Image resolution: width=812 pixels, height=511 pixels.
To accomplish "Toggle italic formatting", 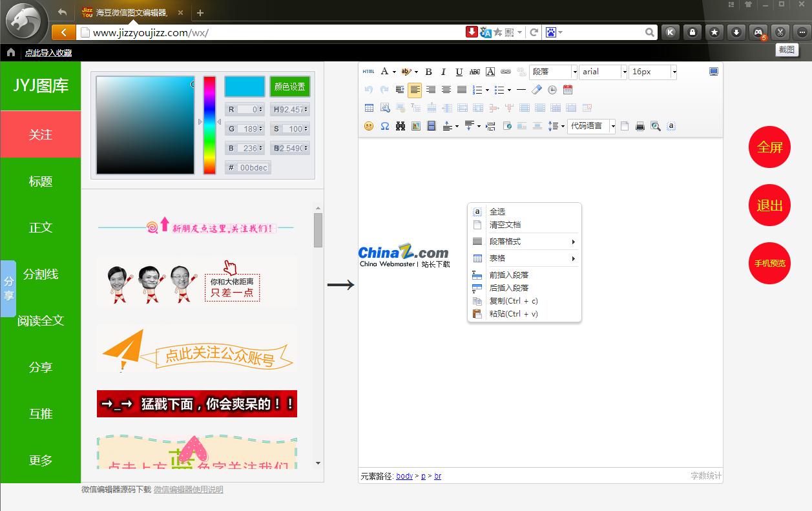I will [x=444, y=72].
